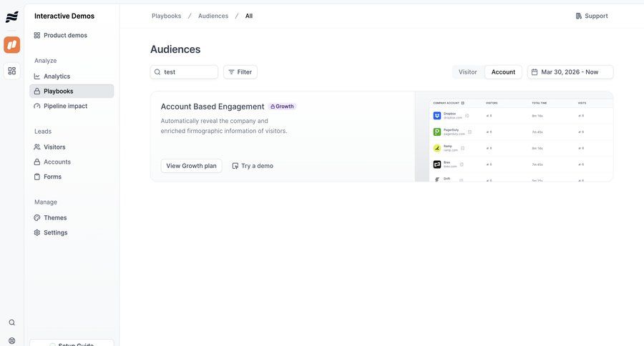Viewport: 644px width, 346px height.
Task: Select Playbooks in the sidebar
Action: [72, 91]
